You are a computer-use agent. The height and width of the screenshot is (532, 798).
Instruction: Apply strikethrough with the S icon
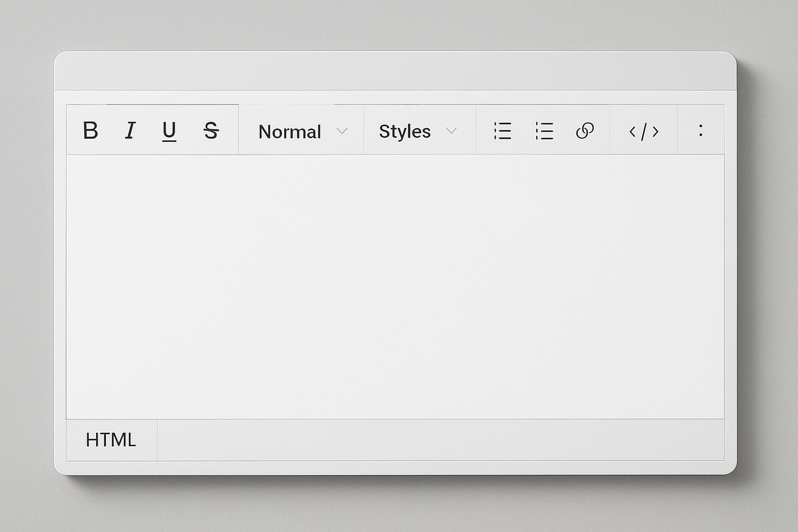pos(211,131)
